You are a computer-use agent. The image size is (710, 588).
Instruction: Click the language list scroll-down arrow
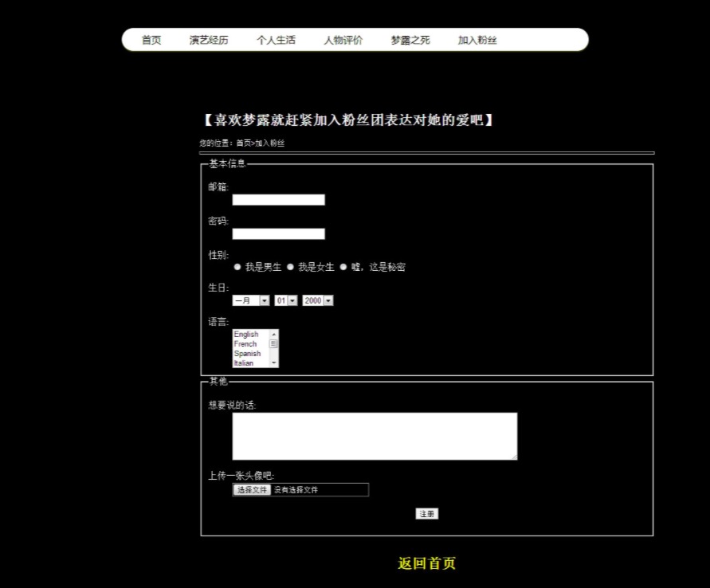click(x=274, y=363)
